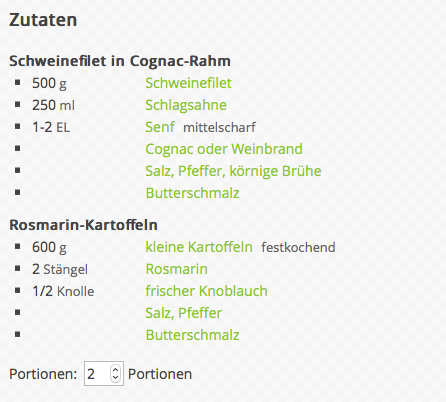This screenshot has height=402, width=446.
Task: Decrease portions with the stepper down arrow
Action: point(115,377)
